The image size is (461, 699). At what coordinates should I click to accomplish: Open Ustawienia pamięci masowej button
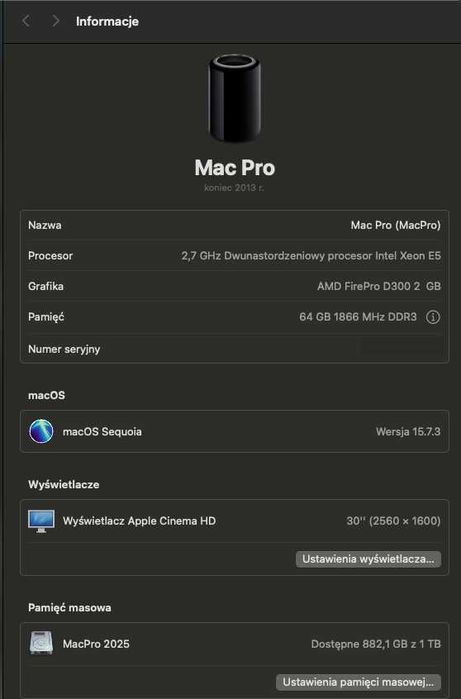coord(358,682)
